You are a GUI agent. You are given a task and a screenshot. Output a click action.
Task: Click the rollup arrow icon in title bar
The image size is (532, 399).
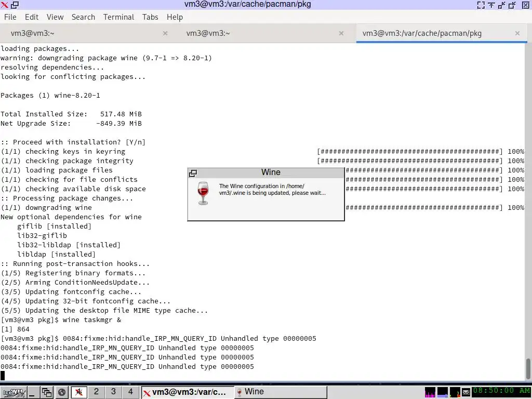tap(491, 5)
